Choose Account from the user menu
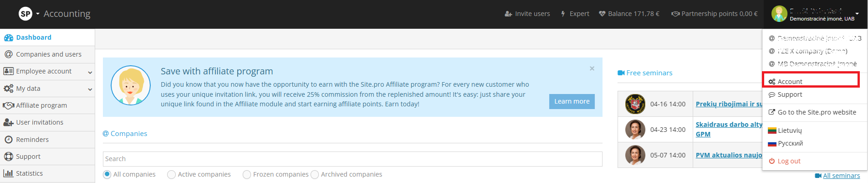 (790, 82)
